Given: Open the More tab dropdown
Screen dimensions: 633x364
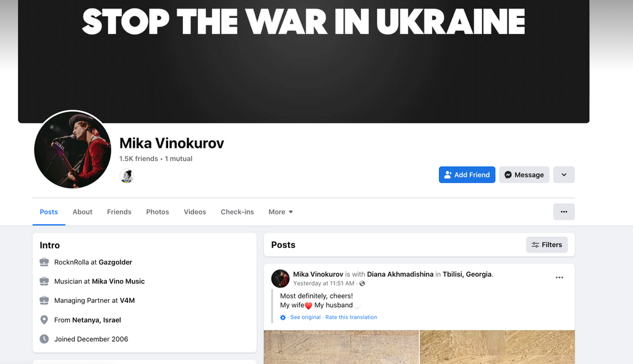Looking at the screenshot, I should (x=281, y=212).
